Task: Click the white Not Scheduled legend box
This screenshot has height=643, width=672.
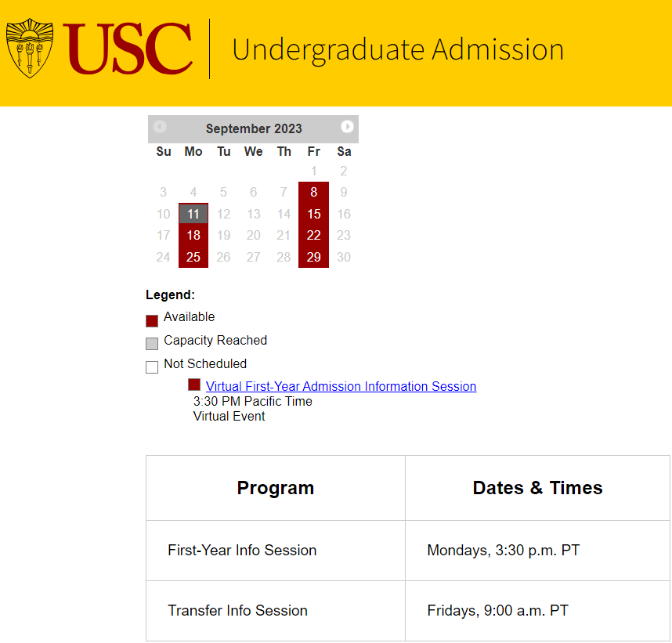Action: pos(152,367)
